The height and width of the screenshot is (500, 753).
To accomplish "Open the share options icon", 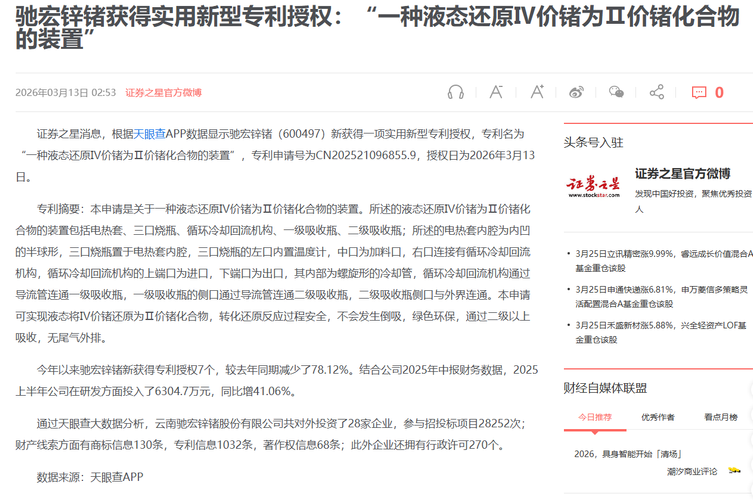I will tap(656, 92).
